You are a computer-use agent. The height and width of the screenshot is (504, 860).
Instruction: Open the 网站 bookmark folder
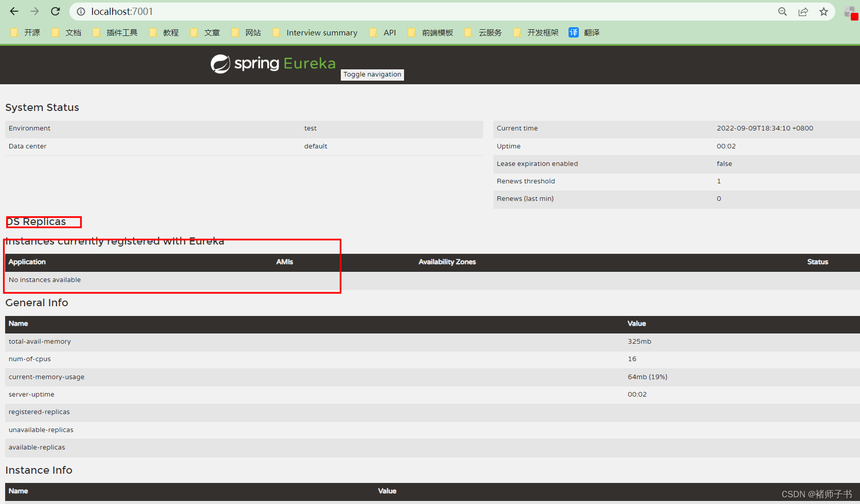click(x=246, y=32)
